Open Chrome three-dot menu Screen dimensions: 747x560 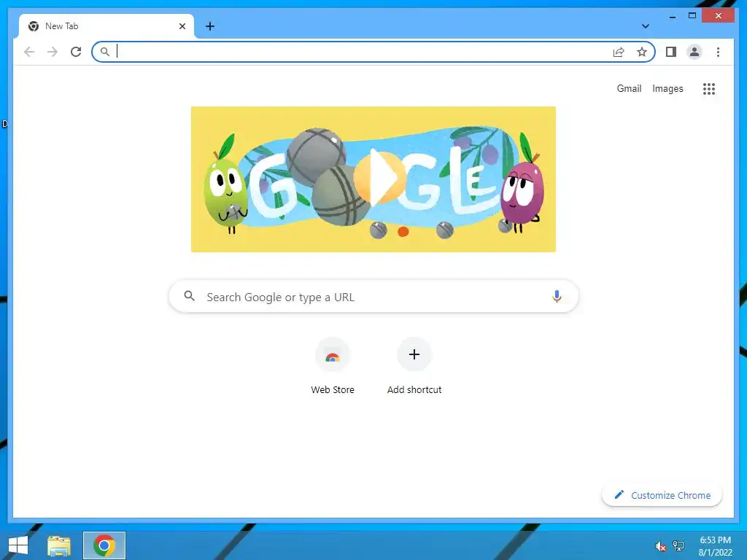click(x=718, y=52)
